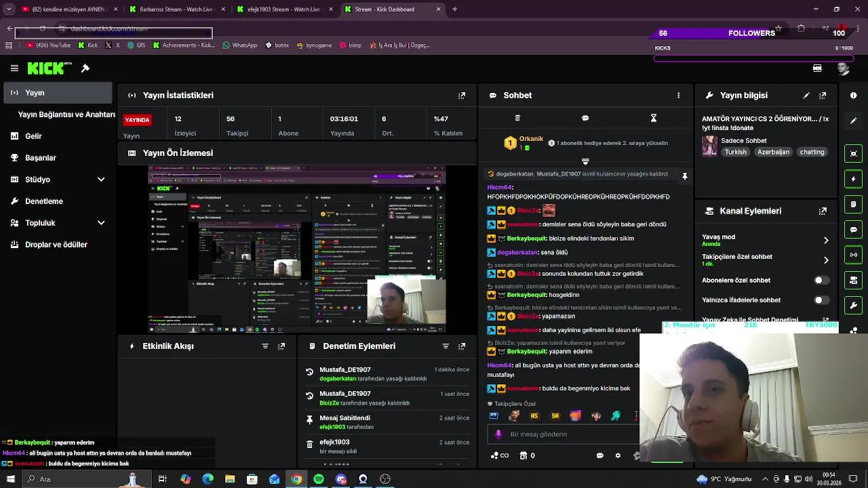
Task: Open Yavaş mod settings chevron
Action: tap(826, 241)
